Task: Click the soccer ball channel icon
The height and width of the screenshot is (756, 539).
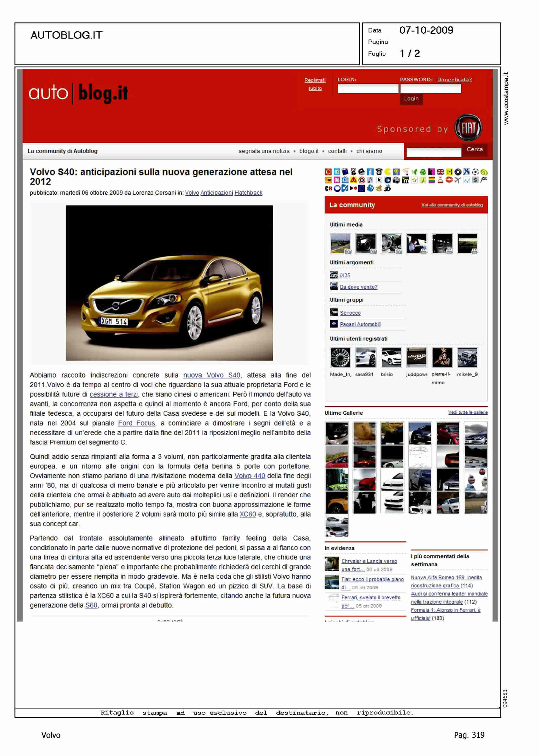Action: (475, 172)
